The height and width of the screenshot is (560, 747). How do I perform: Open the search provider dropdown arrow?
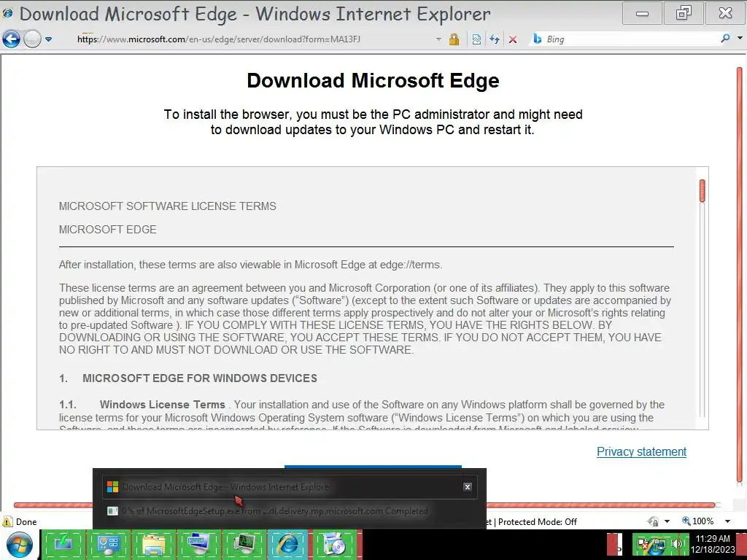740,38
